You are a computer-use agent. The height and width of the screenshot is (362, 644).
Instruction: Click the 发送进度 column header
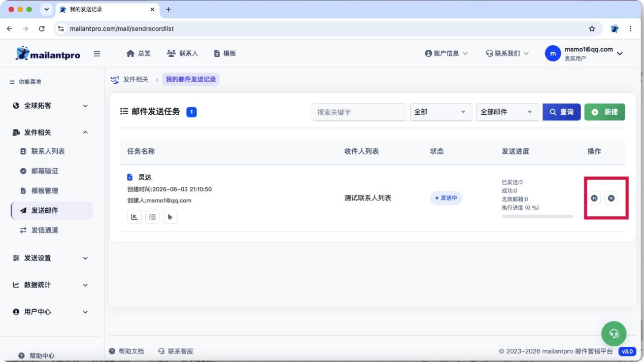tap(516, 151)
